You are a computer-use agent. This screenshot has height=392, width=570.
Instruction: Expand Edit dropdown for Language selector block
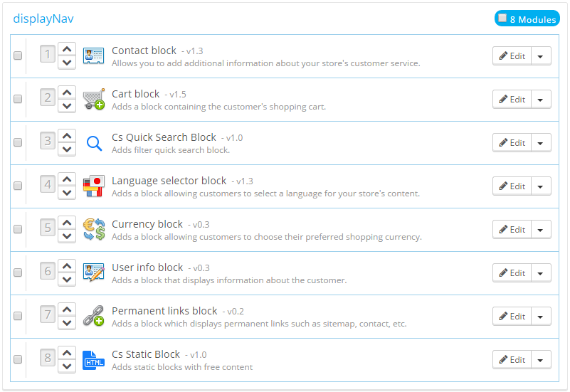point(541,186)
